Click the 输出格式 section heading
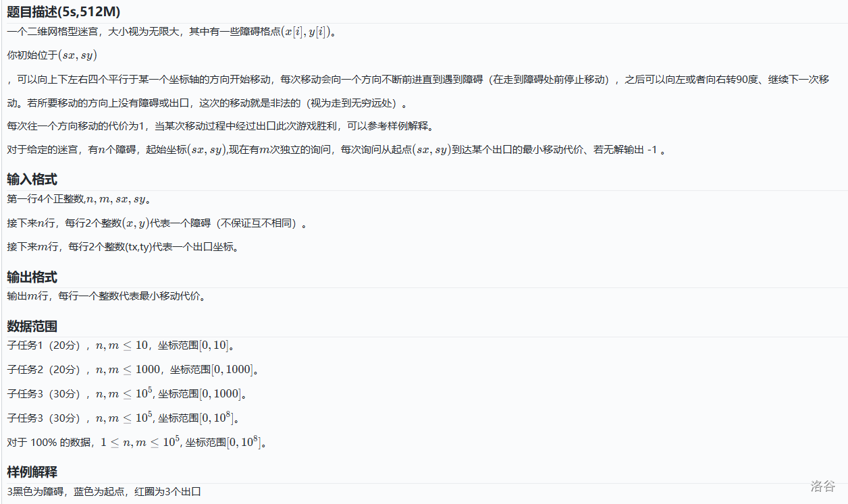 32,277
